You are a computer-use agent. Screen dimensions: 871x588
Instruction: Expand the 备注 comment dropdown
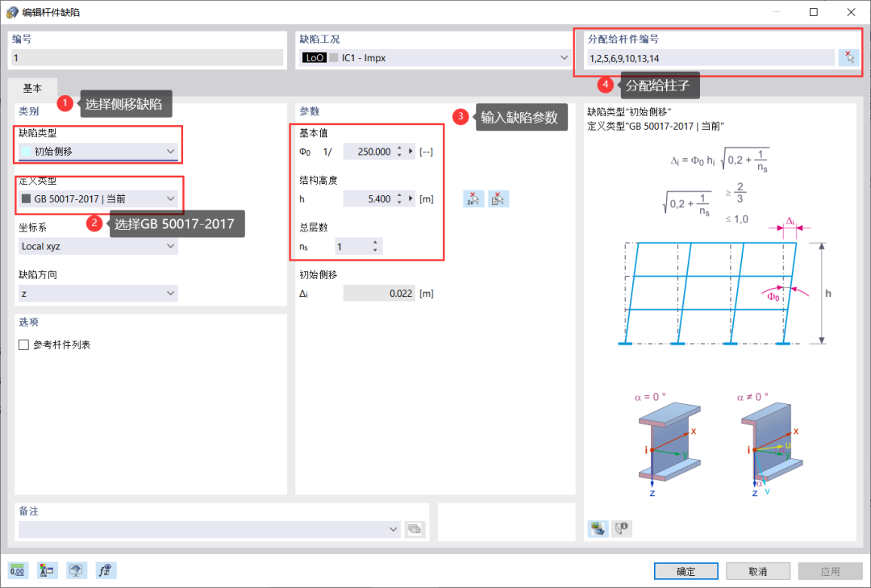click(394, 529)
